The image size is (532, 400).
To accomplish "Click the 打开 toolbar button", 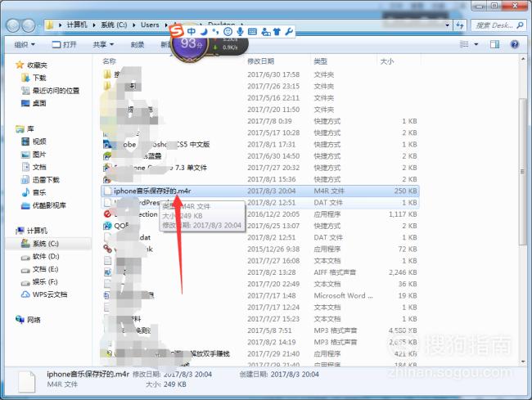I will click(x=64, y=44).
